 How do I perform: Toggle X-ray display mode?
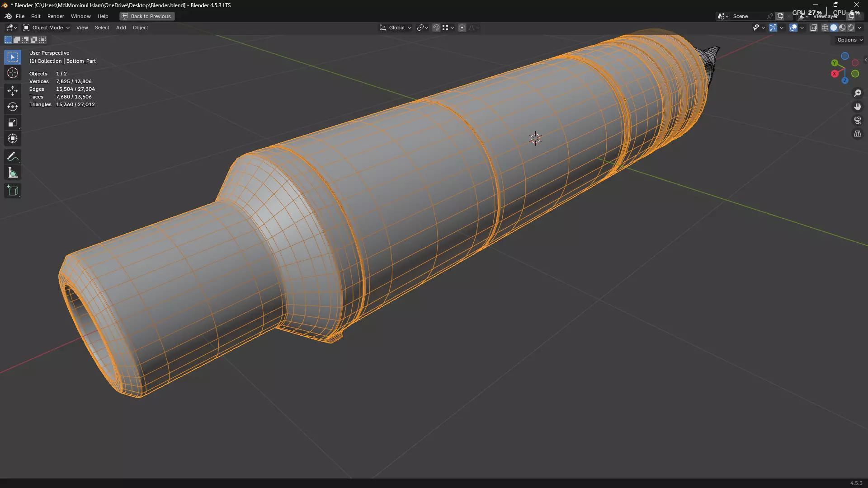[x=813, y=28]
